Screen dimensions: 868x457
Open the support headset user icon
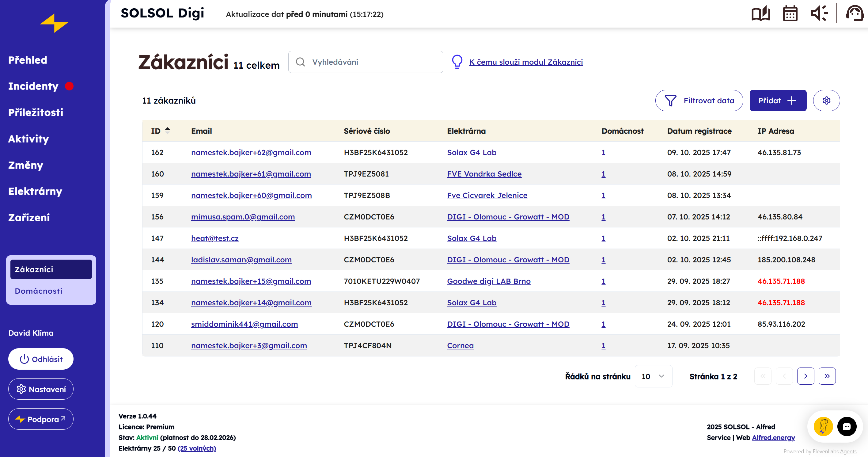[854, 14]
